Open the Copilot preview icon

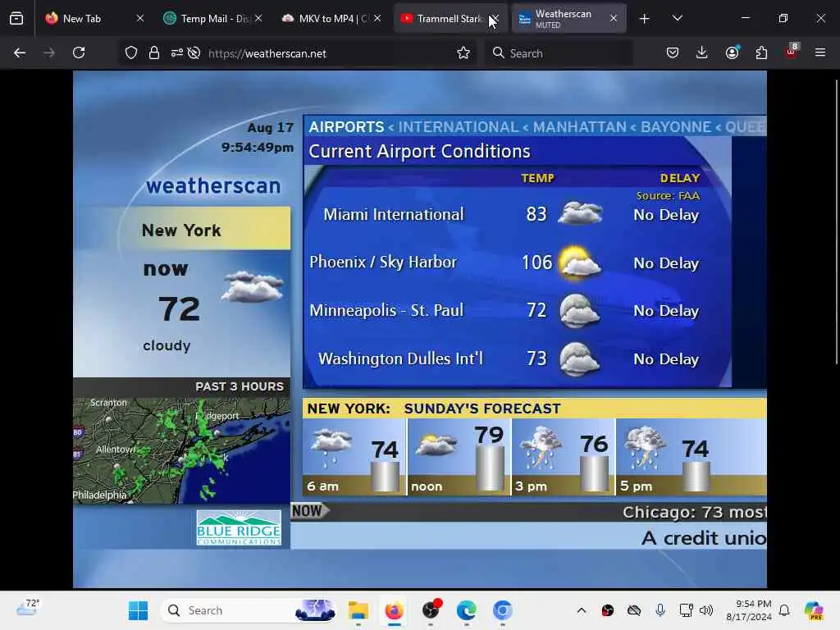(x=814, y=610)
